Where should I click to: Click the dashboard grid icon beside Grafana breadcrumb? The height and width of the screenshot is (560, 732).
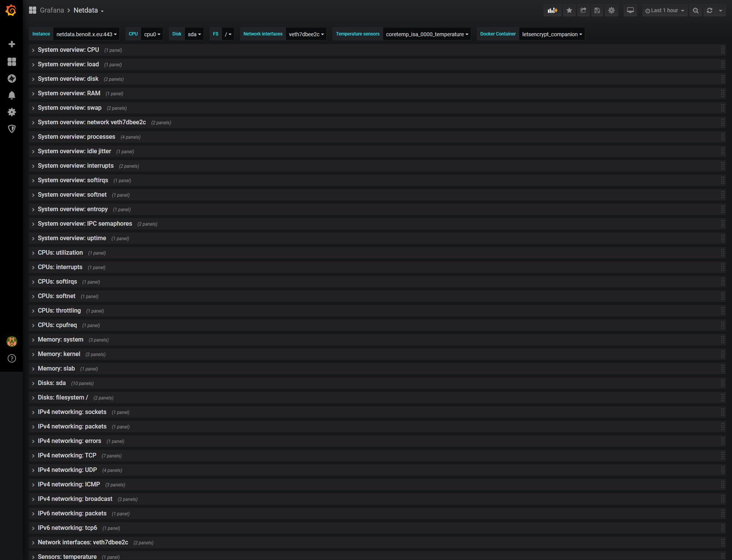click(x=33, y=10)
